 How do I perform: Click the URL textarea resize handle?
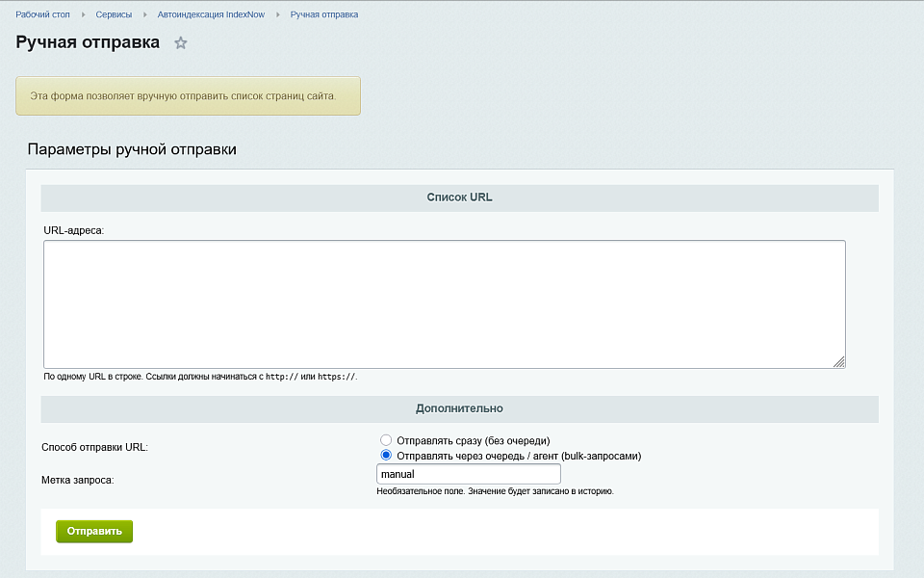pyautogui.click(x=839, y=361)
